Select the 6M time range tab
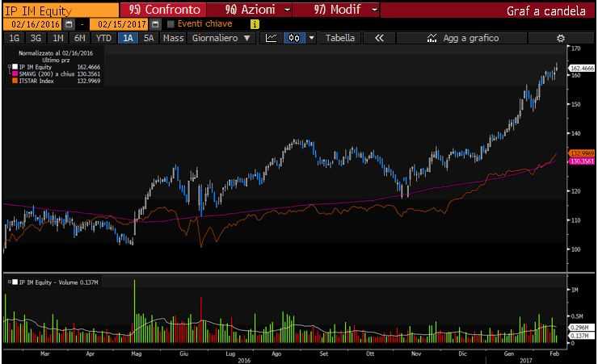 [x=80, y=38]
